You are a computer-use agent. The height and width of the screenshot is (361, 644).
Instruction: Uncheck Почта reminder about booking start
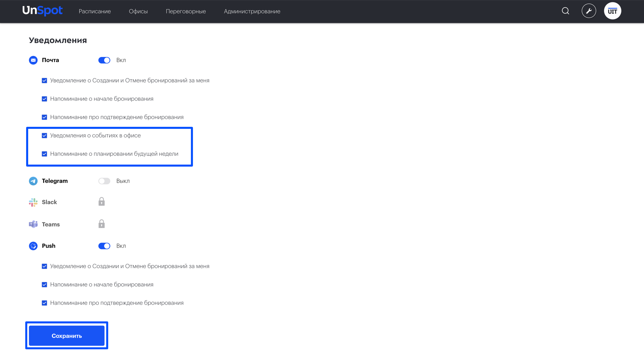pyautogui.click(x=45, y=99)
